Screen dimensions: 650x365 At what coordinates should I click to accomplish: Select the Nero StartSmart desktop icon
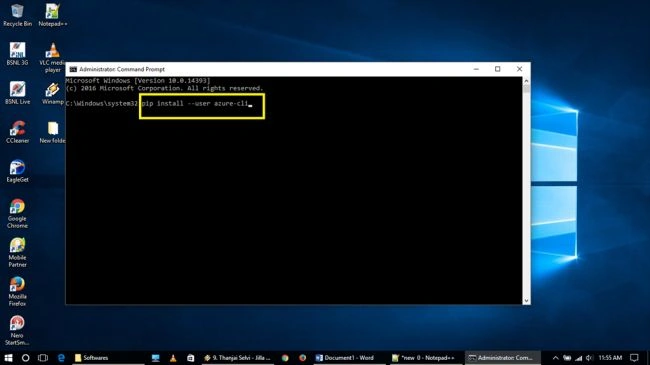pos(17,330)
